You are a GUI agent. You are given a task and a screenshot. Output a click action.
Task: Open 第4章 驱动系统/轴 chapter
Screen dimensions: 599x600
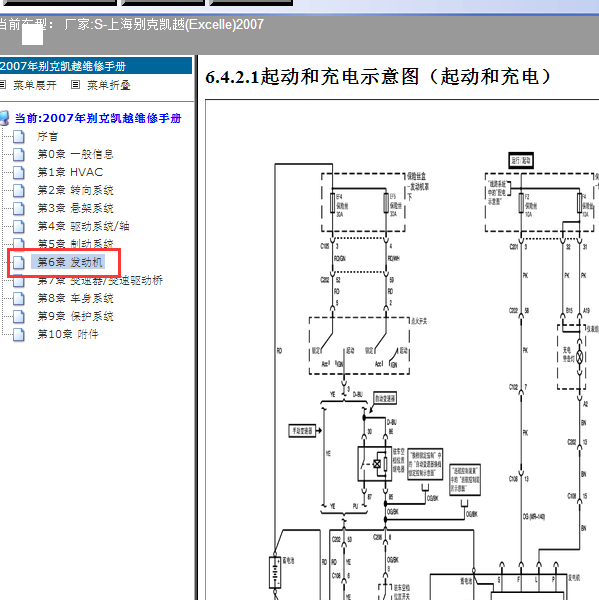click(83, 226)
